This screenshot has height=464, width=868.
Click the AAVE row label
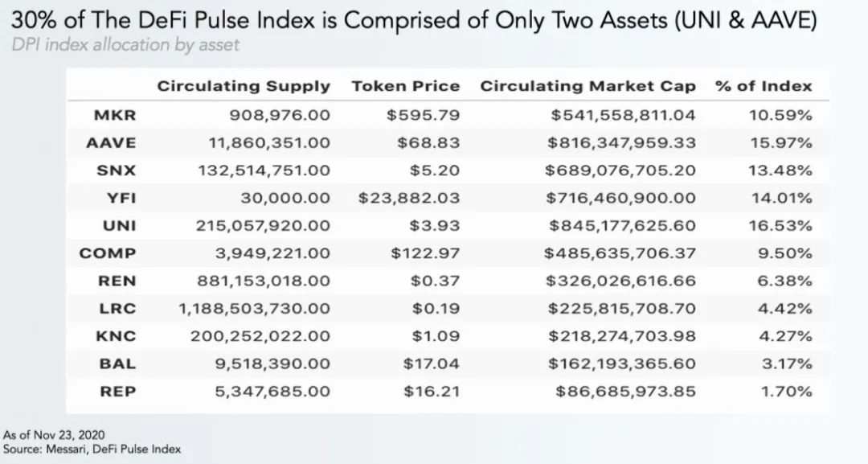coord(110,142)
